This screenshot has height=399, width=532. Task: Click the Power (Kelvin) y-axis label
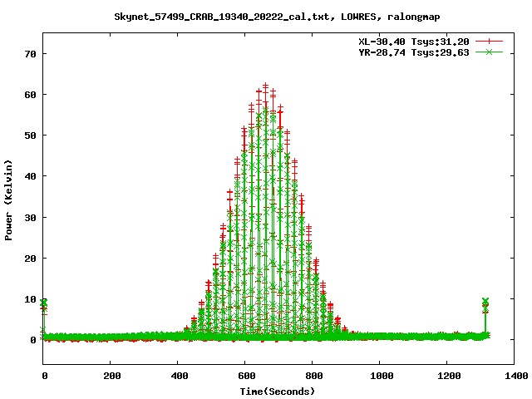[8, 200]
